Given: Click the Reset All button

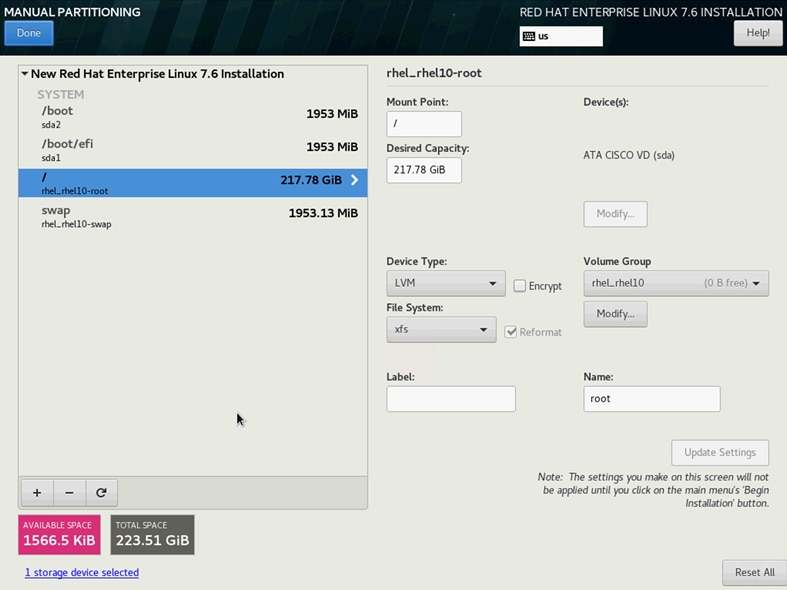Looking at the screenshot, I should pyautogui.click(x=754, y=572).
